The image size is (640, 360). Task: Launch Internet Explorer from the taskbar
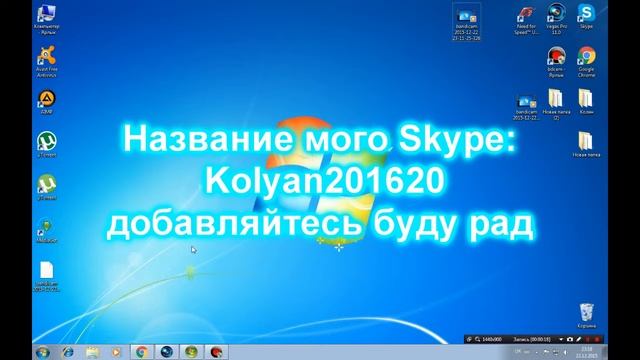coord(68,352)
